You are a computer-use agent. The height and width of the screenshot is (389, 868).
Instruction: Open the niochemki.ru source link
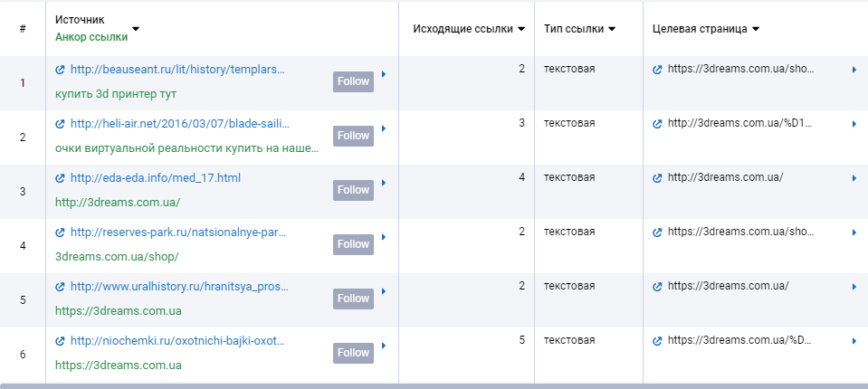pyautogui.click(x=177, y=341)
